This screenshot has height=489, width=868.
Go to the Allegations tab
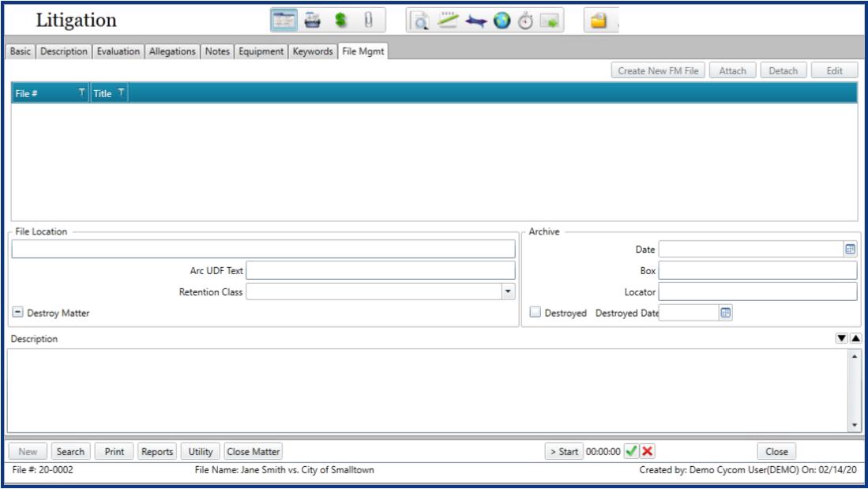pos(172,51)
